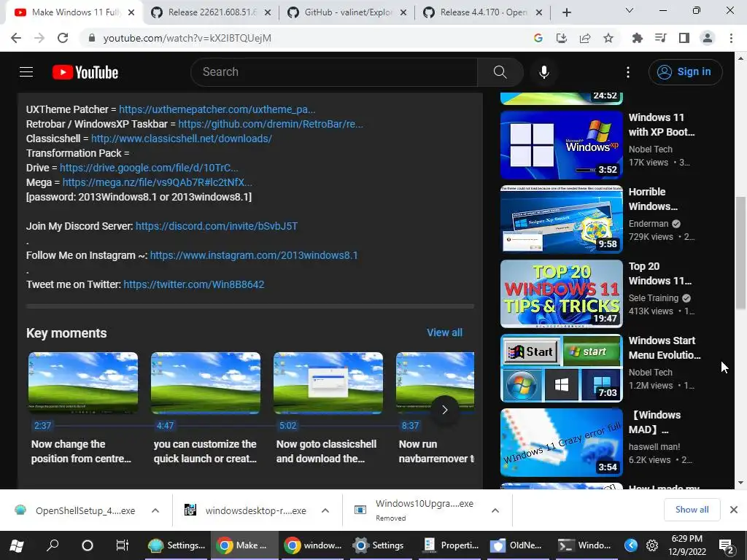Image resolution: width=747 pixels, height=560 pixels.
Task: Open the Windows Start button
Action: 17,545
